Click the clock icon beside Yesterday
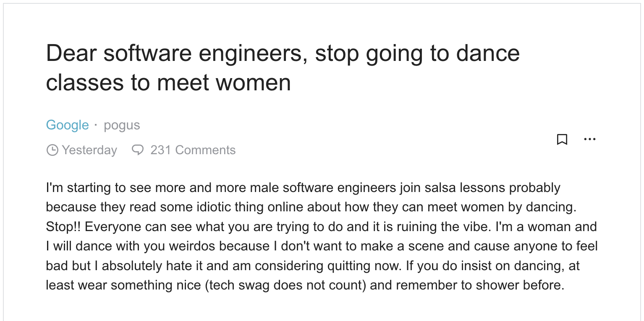The width and height of the screenshot is (644, 321). (x=52, y=150)
